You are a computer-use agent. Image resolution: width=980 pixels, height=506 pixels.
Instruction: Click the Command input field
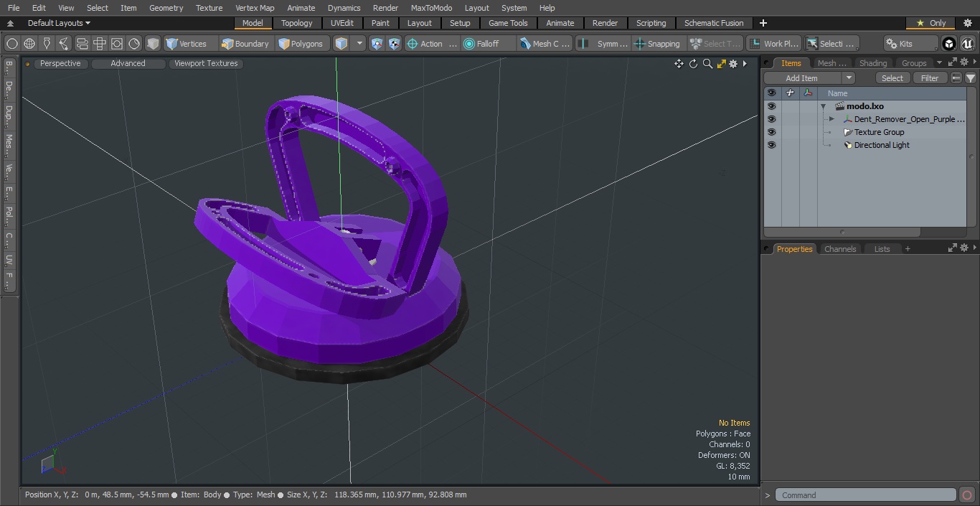click(x=865, y=495)
